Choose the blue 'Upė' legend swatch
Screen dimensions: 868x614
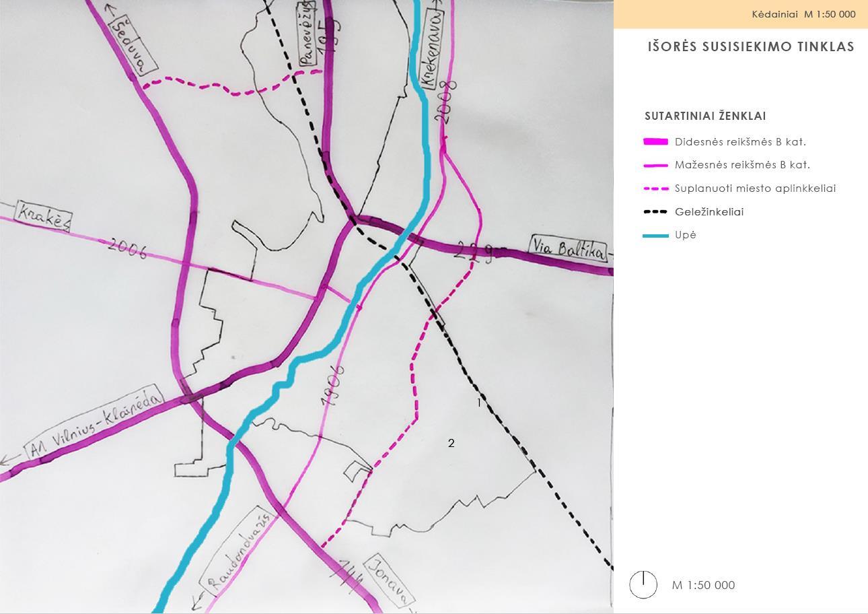tap(656, 236)
